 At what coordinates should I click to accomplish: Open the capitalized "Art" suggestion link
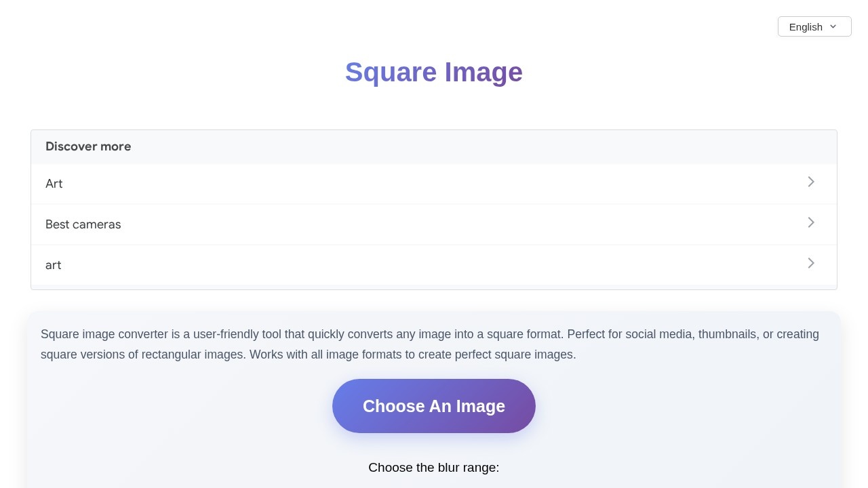coord(54,184)
